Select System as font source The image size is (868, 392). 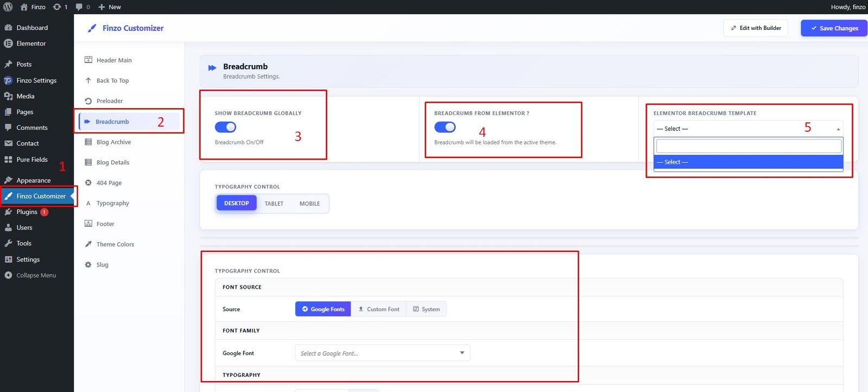pyautogui.click(x=426, y=309)
